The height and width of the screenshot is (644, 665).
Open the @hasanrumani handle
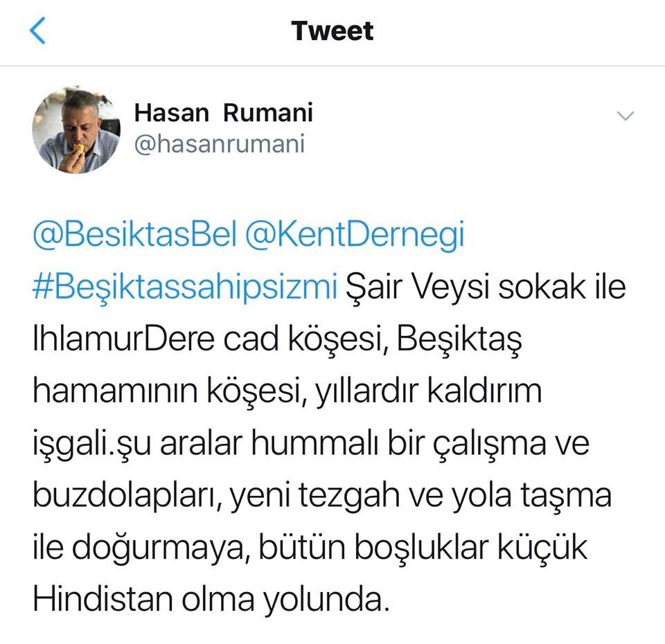coord(220,144)
